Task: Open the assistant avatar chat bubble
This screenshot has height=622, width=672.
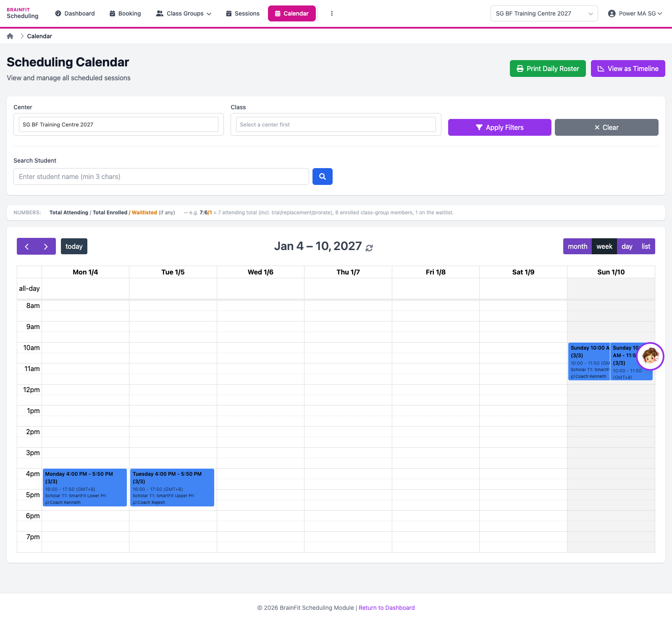Action: (651, 356)
